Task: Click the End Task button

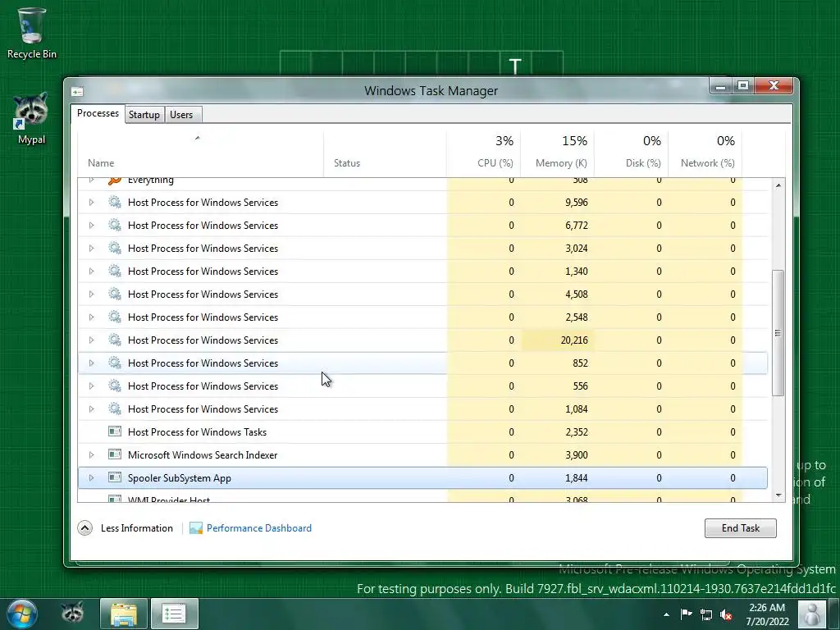Action: (741, 528)
